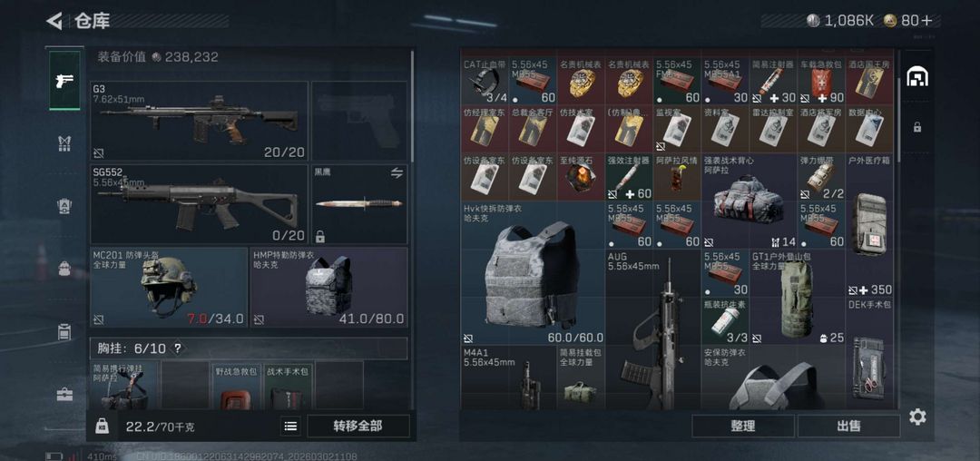The width and height of the screenshot is (980, 461).
Task: Open the backpack sidebar category icon
Action: tap(64, 269)
